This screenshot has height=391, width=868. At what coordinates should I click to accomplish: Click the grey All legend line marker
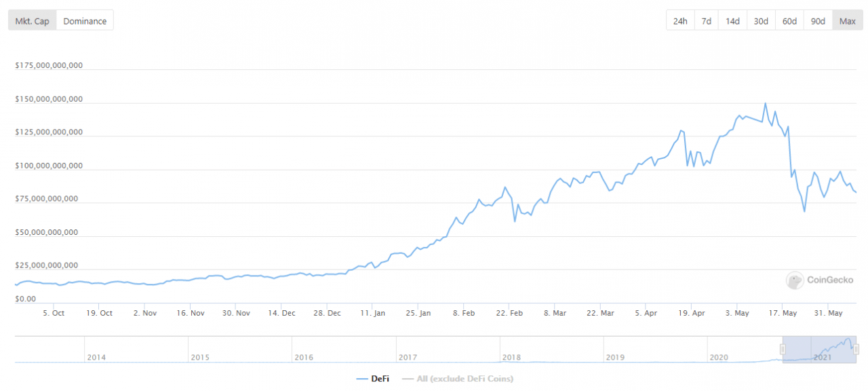point(407,378)
